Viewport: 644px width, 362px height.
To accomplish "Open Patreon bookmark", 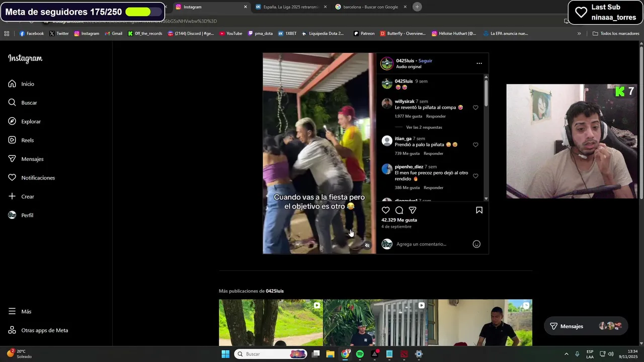I will (364, 34).
